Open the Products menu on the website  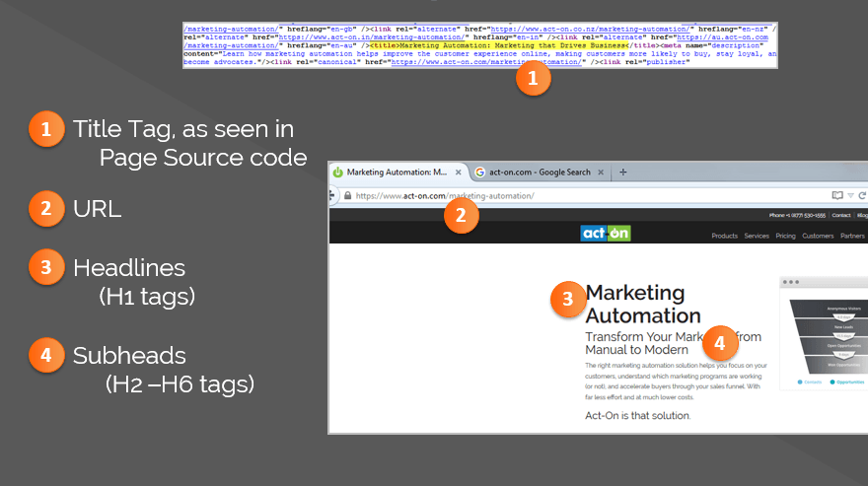coord(724,237)
